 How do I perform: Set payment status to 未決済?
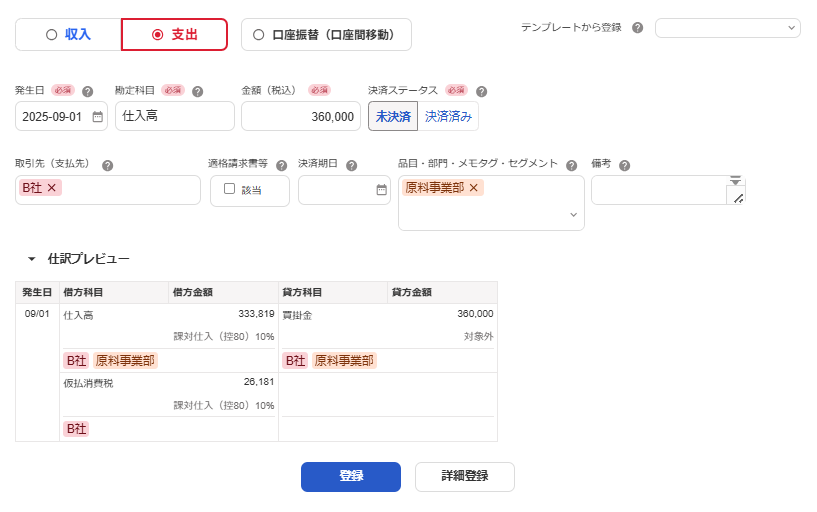393,116
